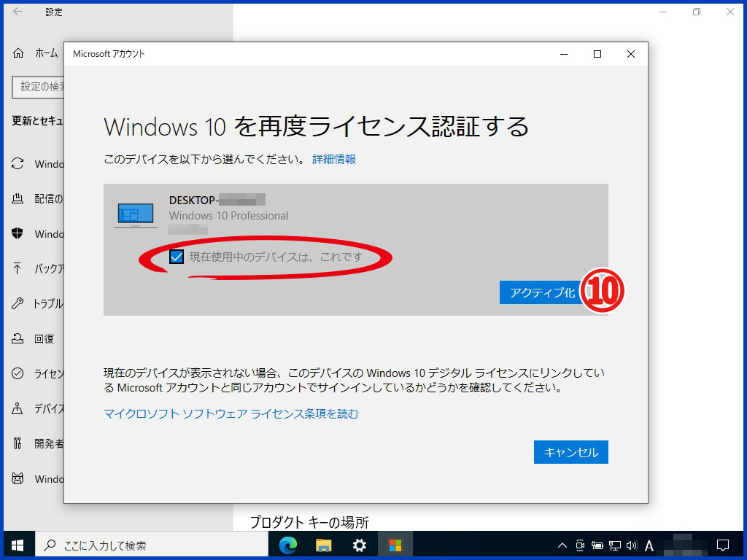Viewport: 747px width, 560px height.
Task: Click the Meet Now camera tray icon
Action: tap(580, 545)
